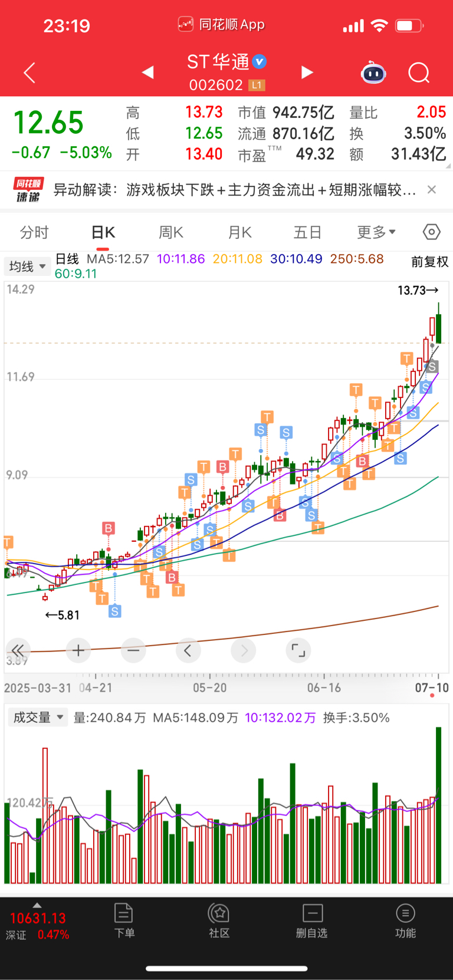This screenshot has width=453, height=980.
Task: Tap the verified badge next to ST华通
Action: click(260, 61)
